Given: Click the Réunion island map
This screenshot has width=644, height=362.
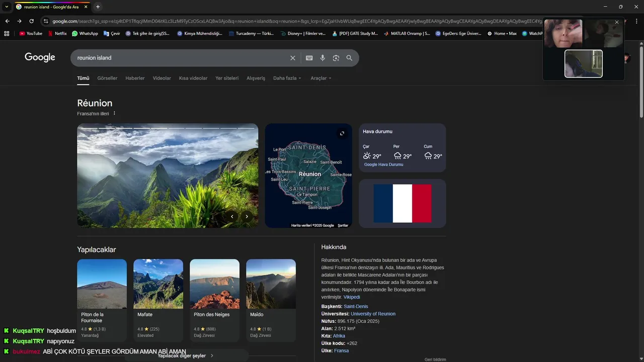Looking at the screenshot, I should click(x=308, y=175).
